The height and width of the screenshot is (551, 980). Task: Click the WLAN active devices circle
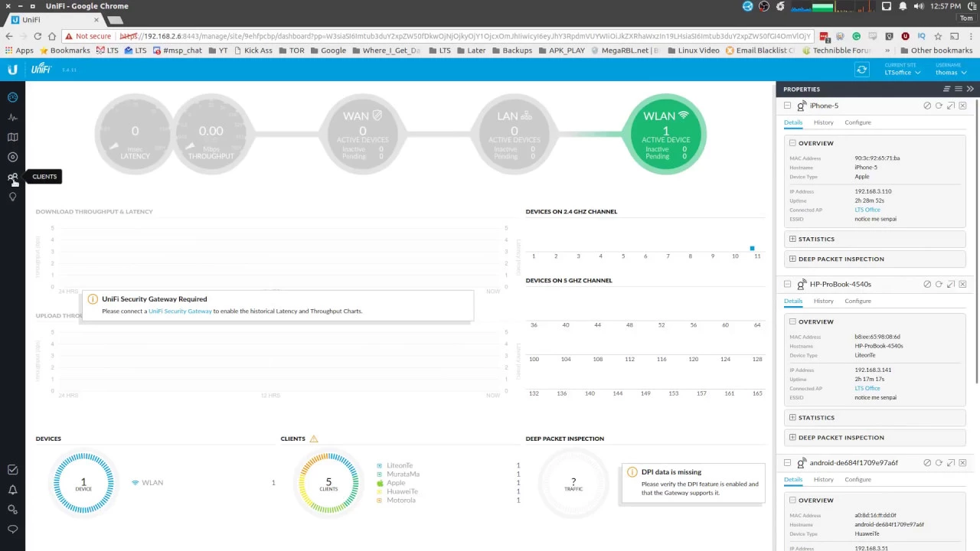click(665, 135)
